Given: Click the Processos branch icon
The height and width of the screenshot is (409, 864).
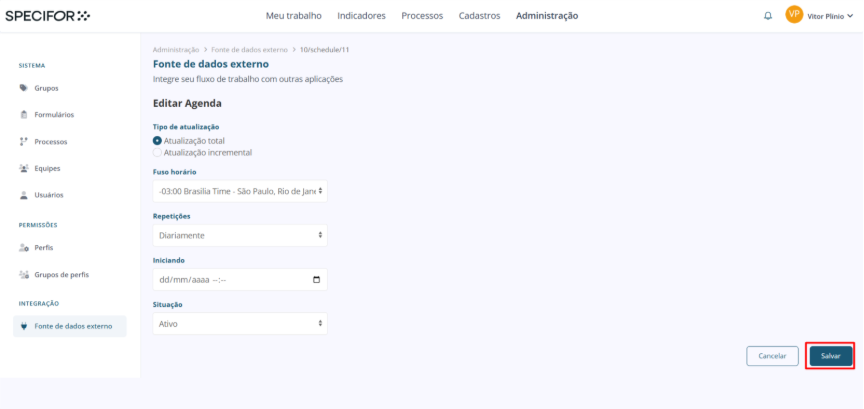Looking at the screenshot, I should click(24, 142).
